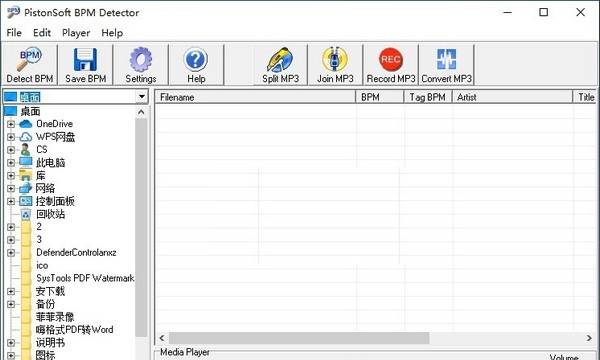Select the 库 library icon
Viewport: 600px width, 360px height.
click(x=26, y=175)
